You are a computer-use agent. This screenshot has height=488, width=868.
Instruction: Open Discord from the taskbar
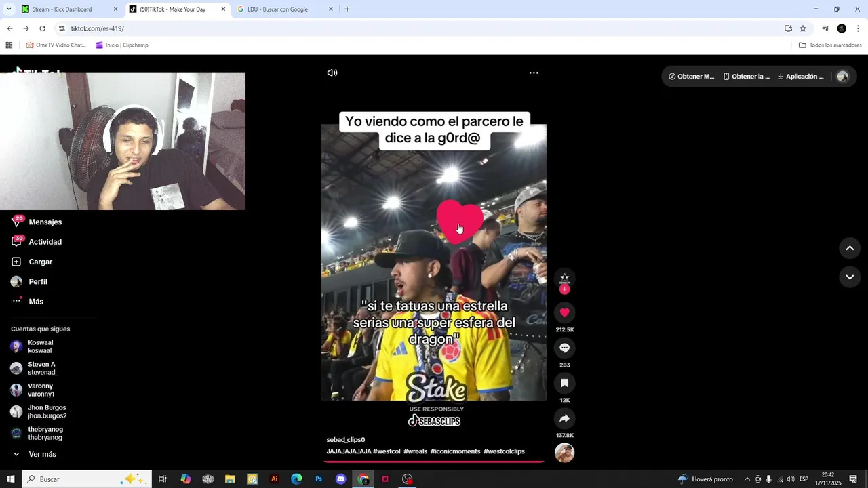click(x=341, y=479)
